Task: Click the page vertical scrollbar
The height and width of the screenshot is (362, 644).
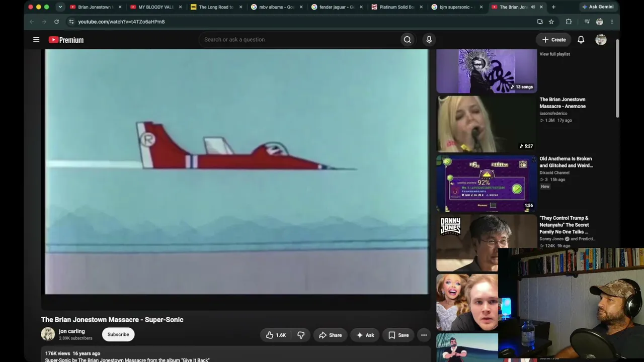Action: [x=617, y=79]
